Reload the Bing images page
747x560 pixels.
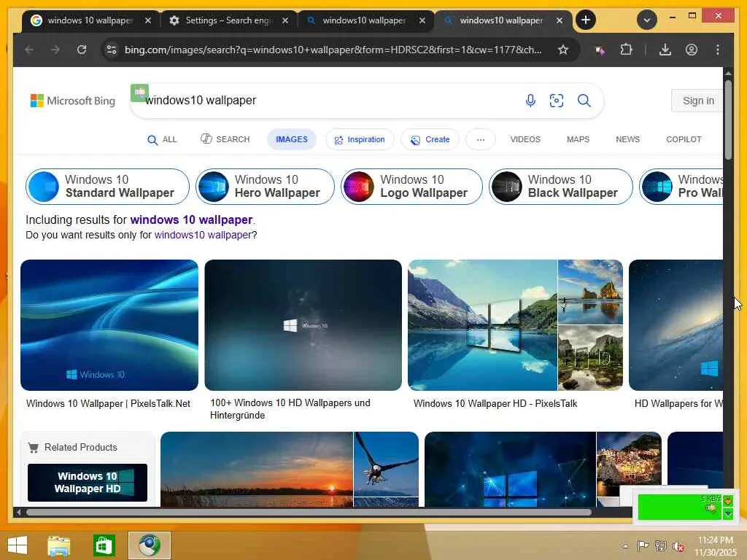click(82, 50)
